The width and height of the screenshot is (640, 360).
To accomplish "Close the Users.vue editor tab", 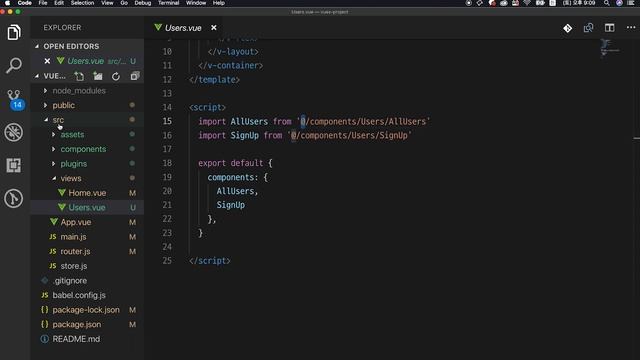I will (x=214, y=28).
